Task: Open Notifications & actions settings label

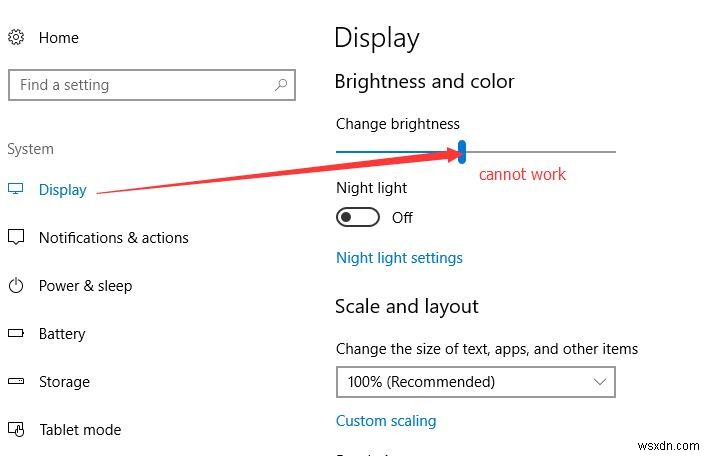Action: coord(113,238)
